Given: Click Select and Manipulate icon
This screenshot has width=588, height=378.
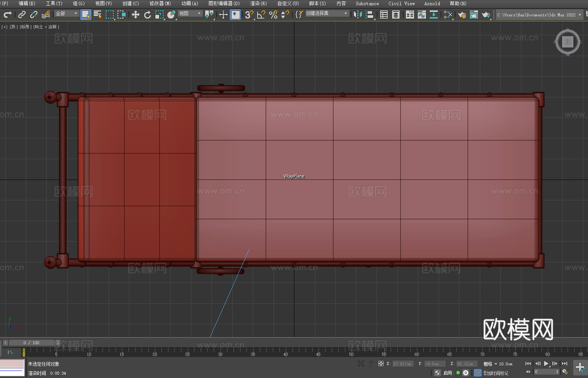Looking at the screenshot, I should pyautogui.click(x=223, y=14).
